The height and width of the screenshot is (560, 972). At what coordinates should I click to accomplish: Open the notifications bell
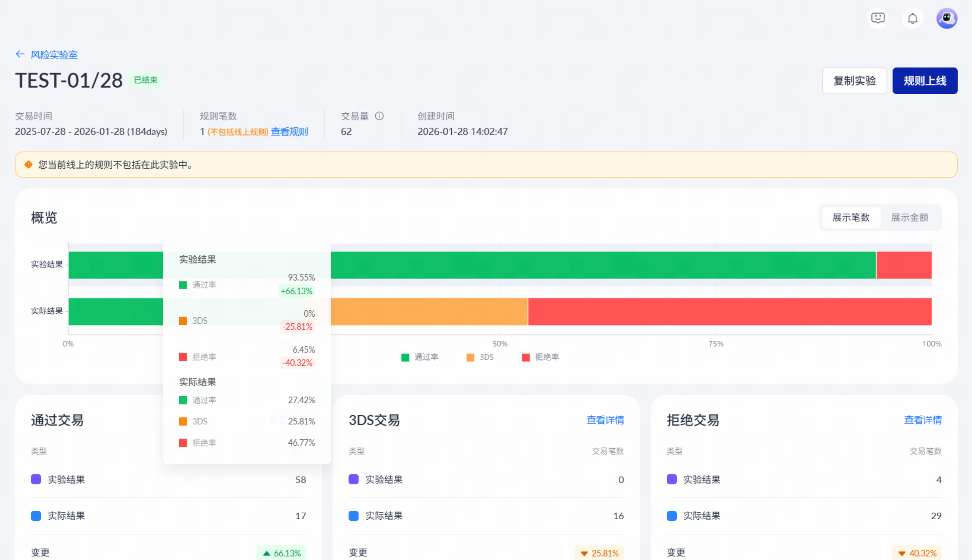pyautogui.click(x=913, y=18)
